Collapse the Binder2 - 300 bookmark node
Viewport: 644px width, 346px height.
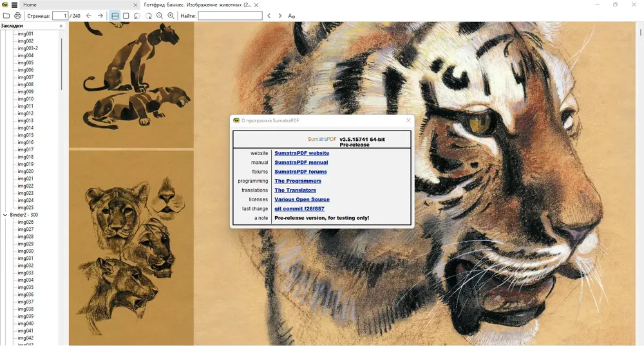(x=5, y=215)
